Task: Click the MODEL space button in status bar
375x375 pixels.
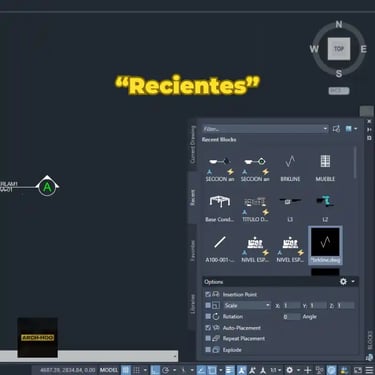Action: [109, 370]
